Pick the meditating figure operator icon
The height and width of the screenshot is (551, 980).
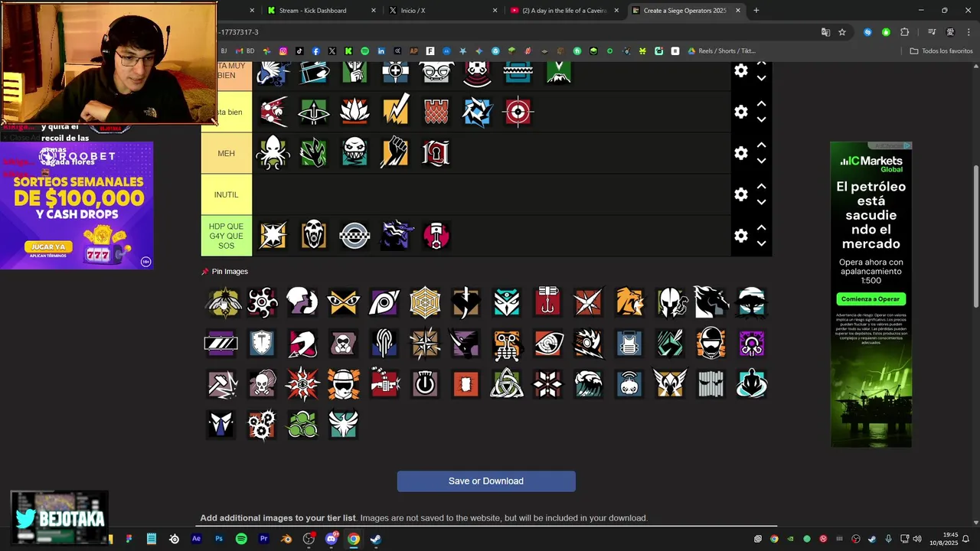(x=752, y=383)
